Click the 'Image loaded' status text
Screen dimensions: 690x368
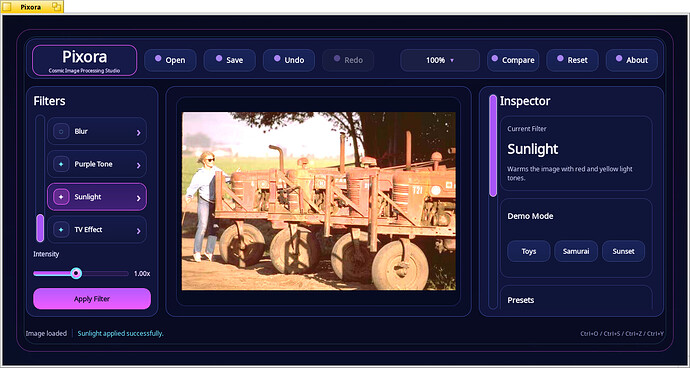(x=46, y=334)
